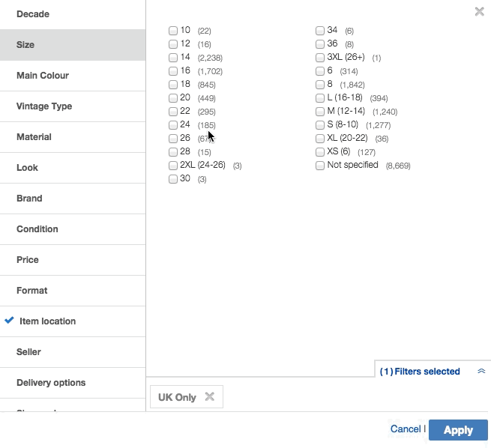Image resolution: width=491 pixels, height=448 pixels.
Task: Check the 3XL (26+) checkbox
Action: (x=320, y=57)
